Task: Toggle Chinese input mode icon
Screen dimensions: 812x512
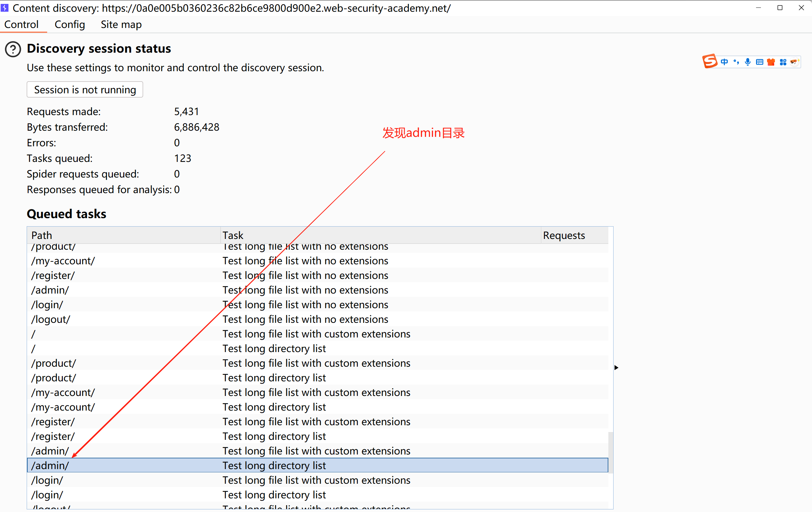Action: tap(724, 62)
